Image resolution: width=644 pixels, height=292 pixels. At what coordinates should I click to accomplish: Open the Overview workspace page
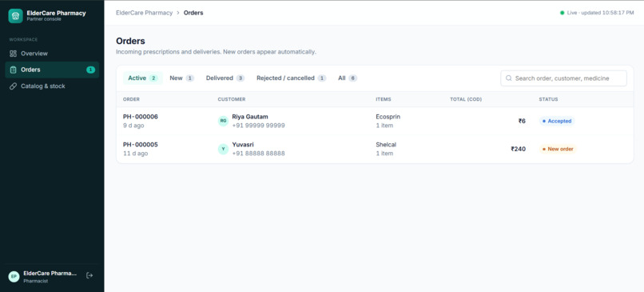(52, 54)
